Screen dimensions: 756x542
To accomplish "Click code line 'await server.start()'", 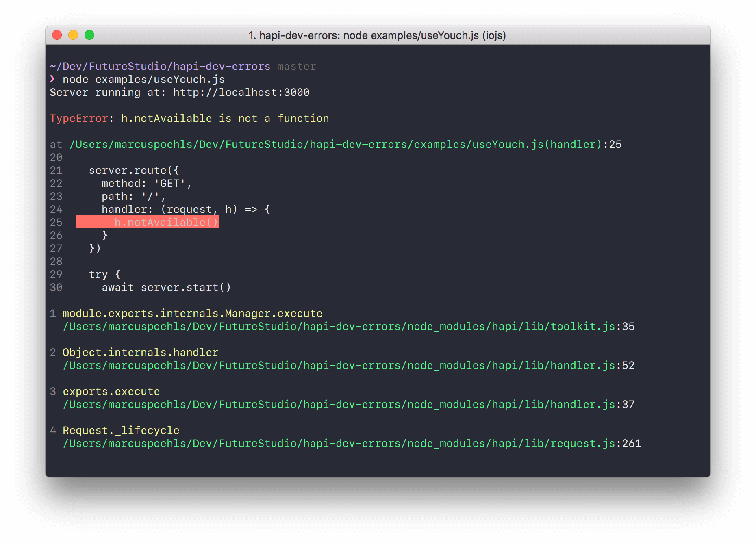I will [166, 287].
